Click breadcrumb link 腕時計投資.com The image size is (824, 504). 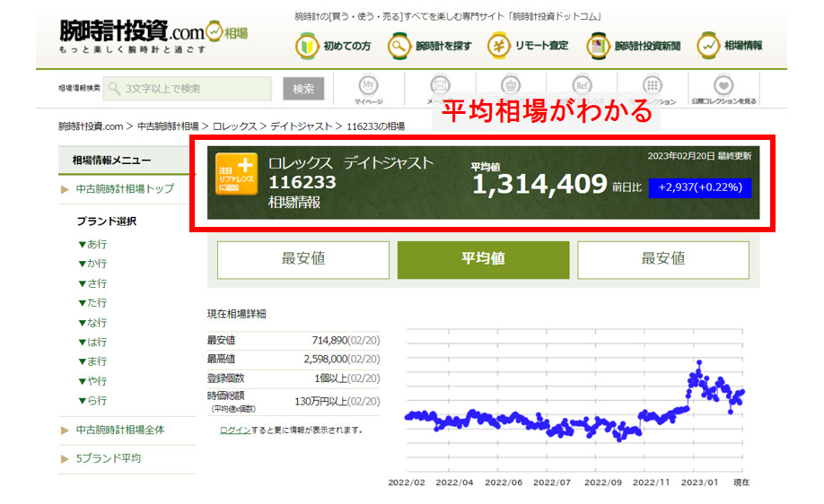[91, 126]
